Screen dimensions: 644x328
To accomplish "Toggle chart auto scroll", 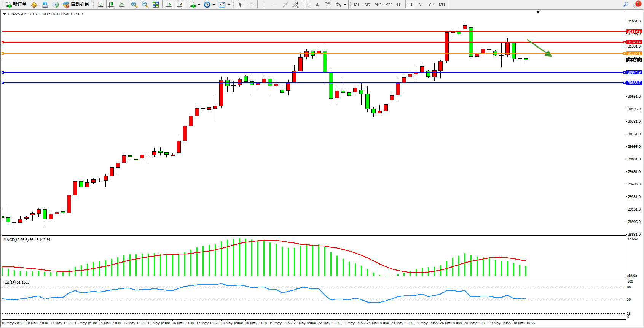I will tap(169, 5).
